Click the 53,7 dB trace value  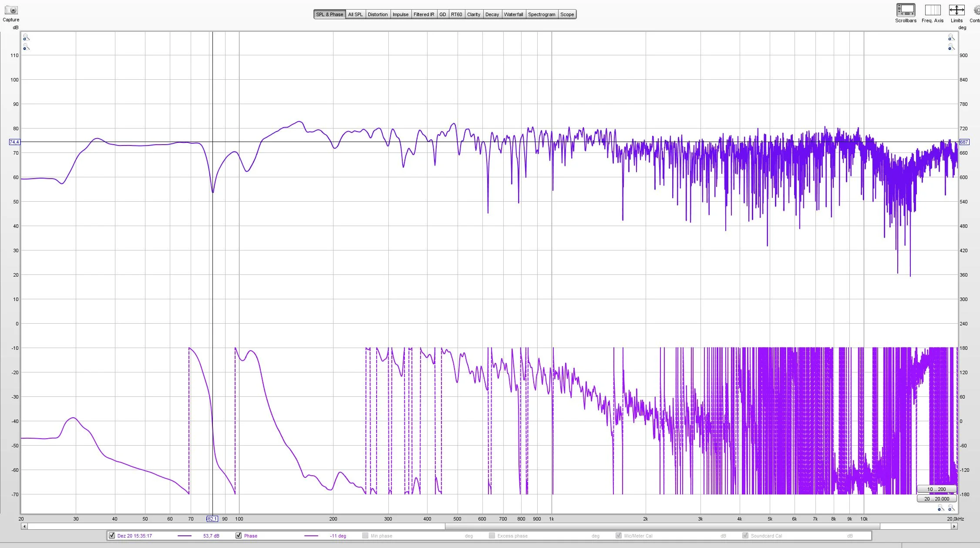coord(211,536)
